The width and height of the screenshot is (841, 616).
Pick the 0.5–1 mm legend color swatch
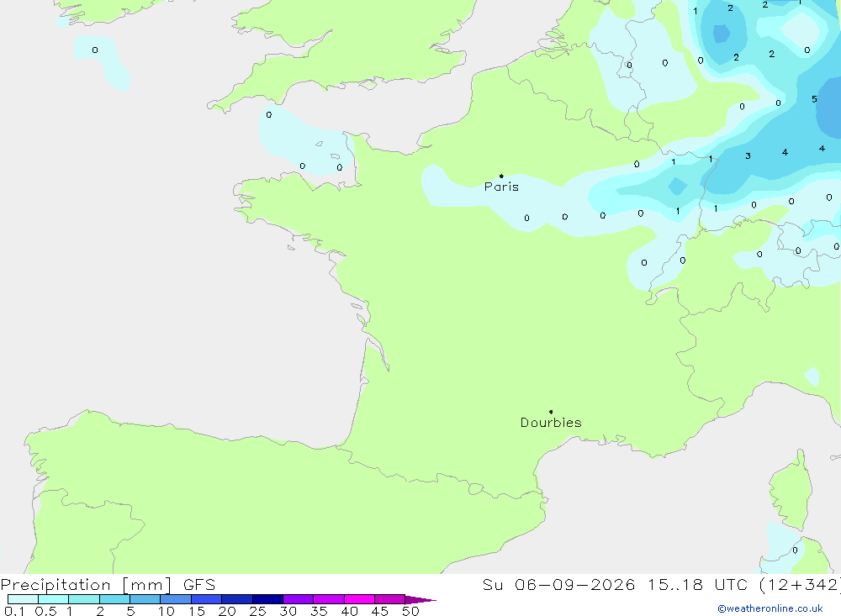tap(54, 599)
